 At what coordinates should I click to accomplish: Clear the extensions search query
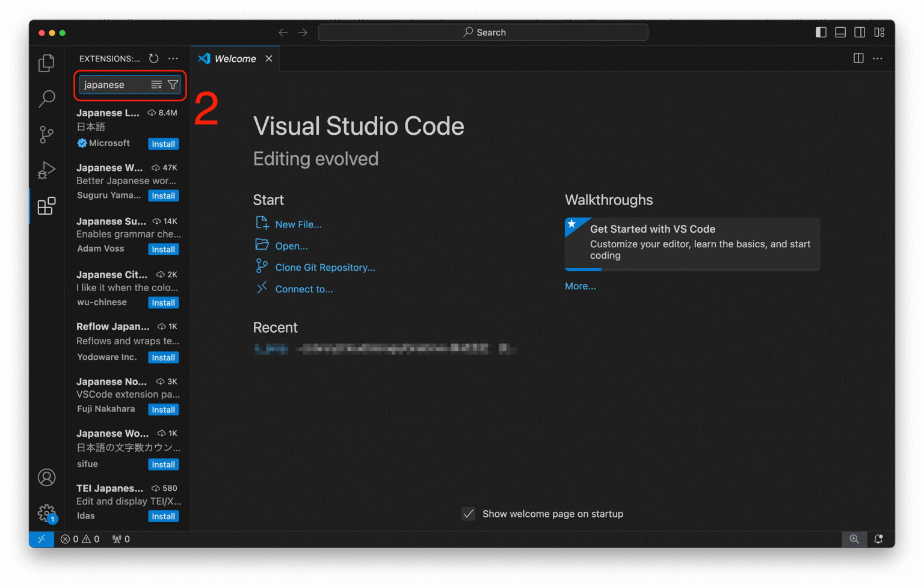(156, 85)
